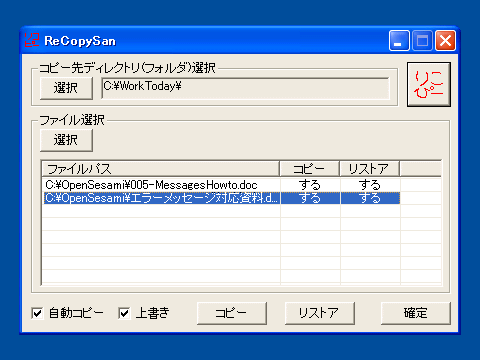Click リストア する cell in the highlighted row
Image resolution: width=480 pixels, height=360 pixels.
pos(370,198)
